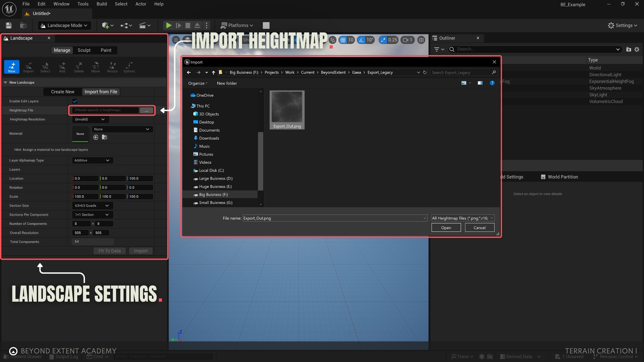Use selected asset arrow under Material
The height and width of the screenshot is (362, 644).
click(96, 137)
